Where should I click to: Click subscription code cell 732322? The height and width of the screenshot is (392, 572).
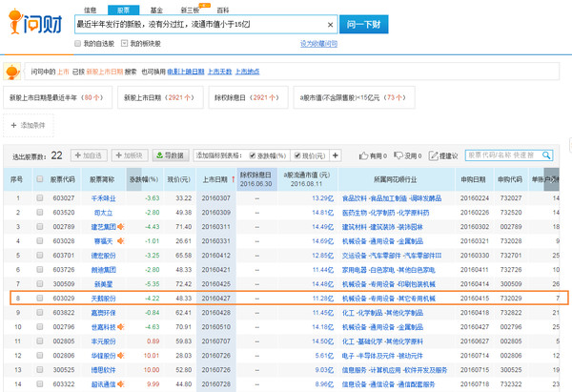pos(511,384)
